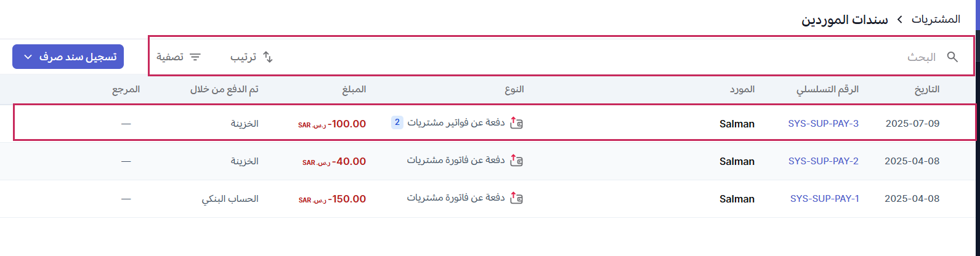Open voucher SYS-SUP-PAY-3 link

coord(823,123)
